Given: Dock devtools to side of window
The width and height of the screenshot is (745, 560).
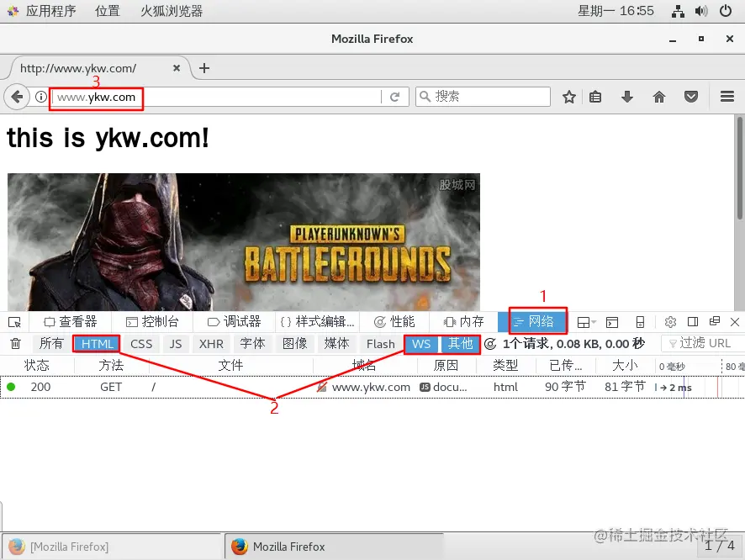Looking at the screenshot, I should coord(693,322).
